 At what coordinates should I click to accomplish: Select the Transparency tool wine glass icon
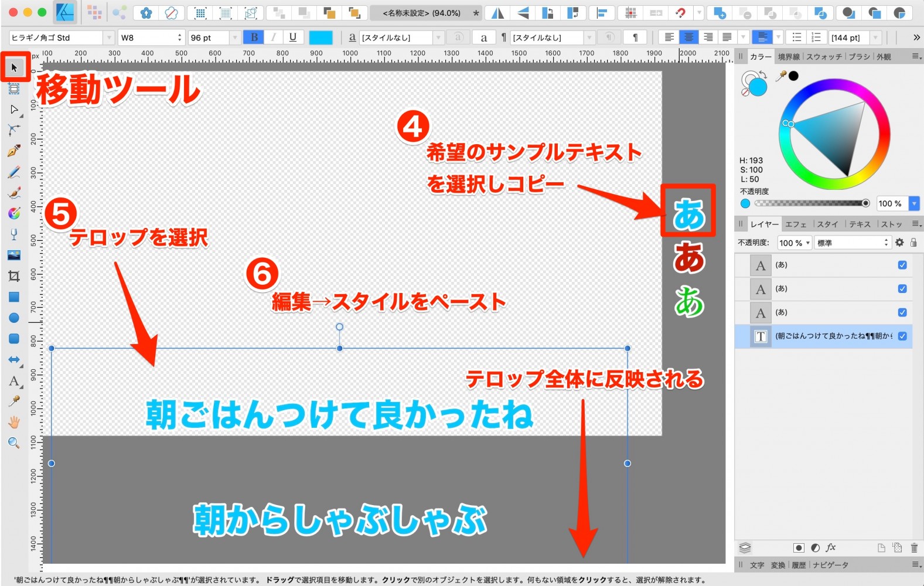coord(14,234)
